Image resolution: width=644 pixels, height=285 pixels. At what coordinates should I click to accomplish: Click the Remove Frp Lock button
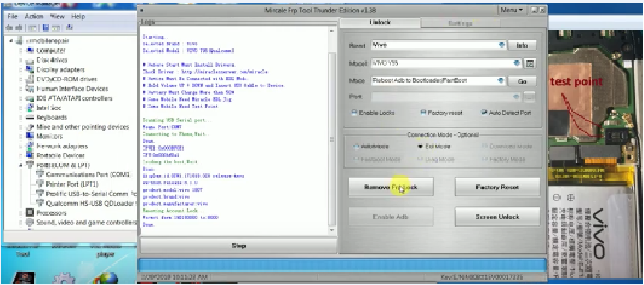point(391,187)
